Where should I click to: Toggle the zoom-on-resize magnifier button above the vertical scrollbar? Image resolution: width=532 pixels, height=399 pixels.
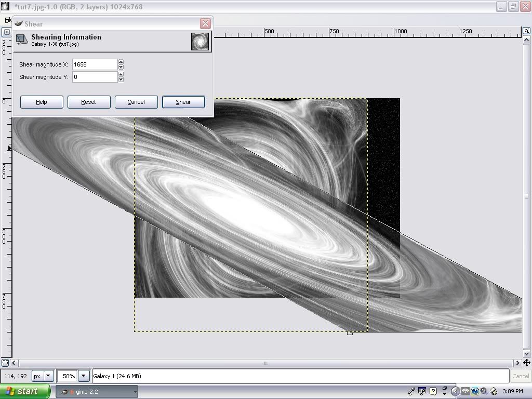click(526, 31)
